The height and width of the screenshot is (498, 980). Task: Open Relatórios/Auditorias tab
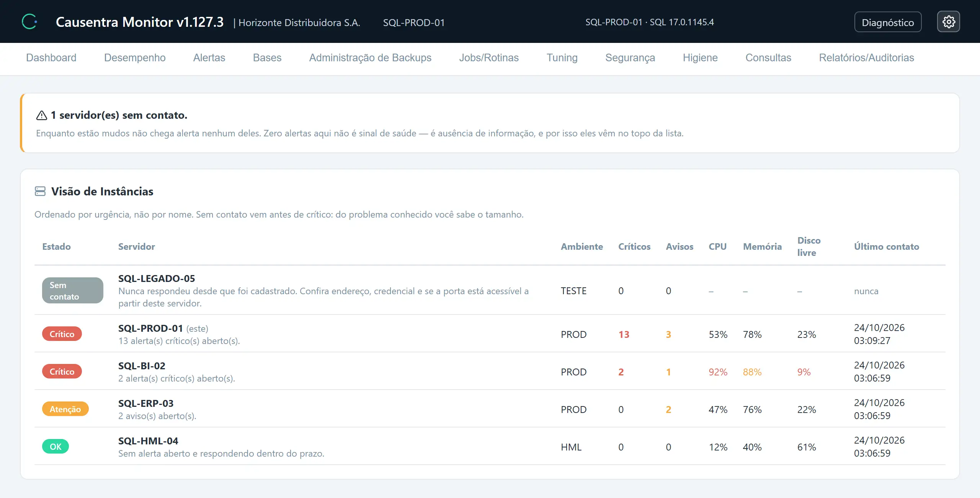(866, 57)
